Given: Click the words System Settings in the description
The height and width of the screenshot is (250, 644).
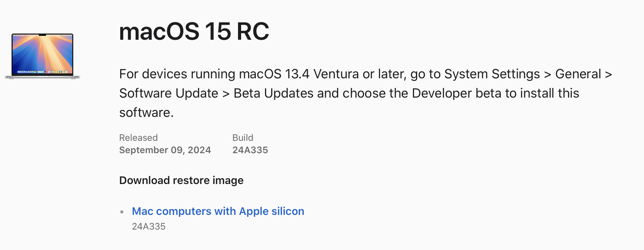Looking at the screenshot, I should [x=492, y=74].
